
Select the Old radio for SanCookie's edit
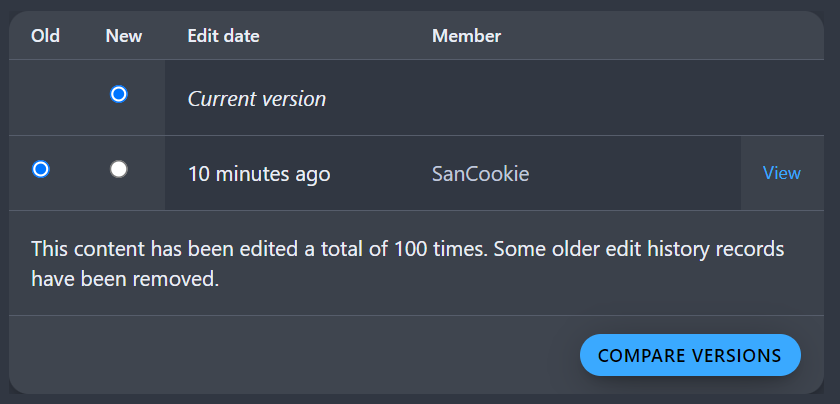coord(41,169)
